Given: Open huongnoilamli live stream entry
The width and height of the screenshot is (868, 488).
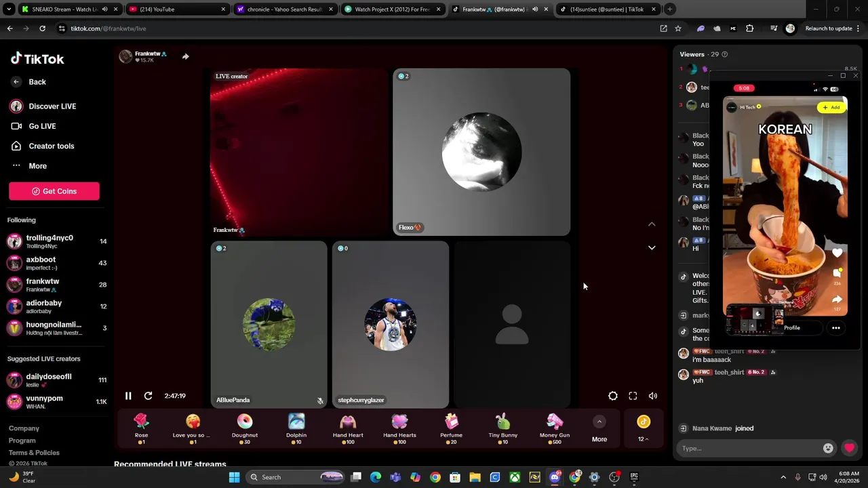Looking at the screenshot, I should (x=57, y=328).
